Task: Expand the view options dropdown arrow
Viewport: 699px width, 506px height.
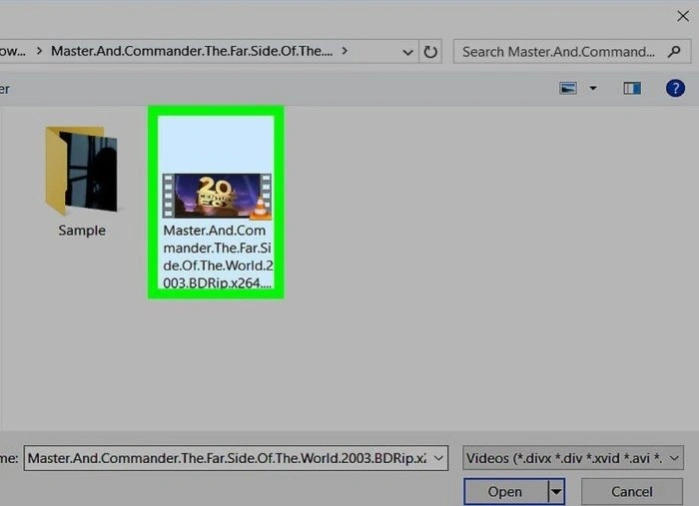Action: (593, 88)
